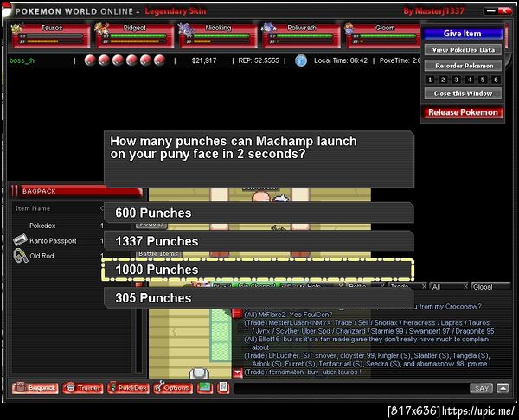
Task: Answer with 600 Punches
Action: click(x=259, y=213)
